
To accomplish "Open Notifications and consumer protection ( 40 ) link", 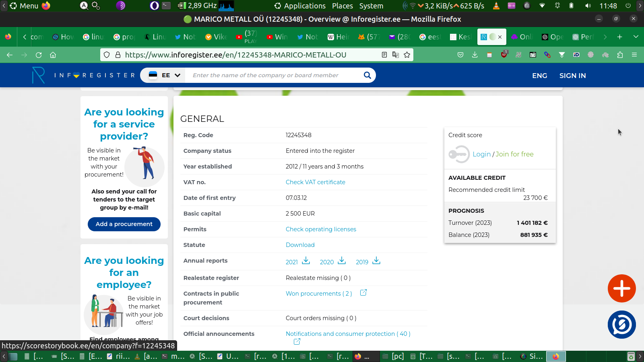I will pos(348,334).
